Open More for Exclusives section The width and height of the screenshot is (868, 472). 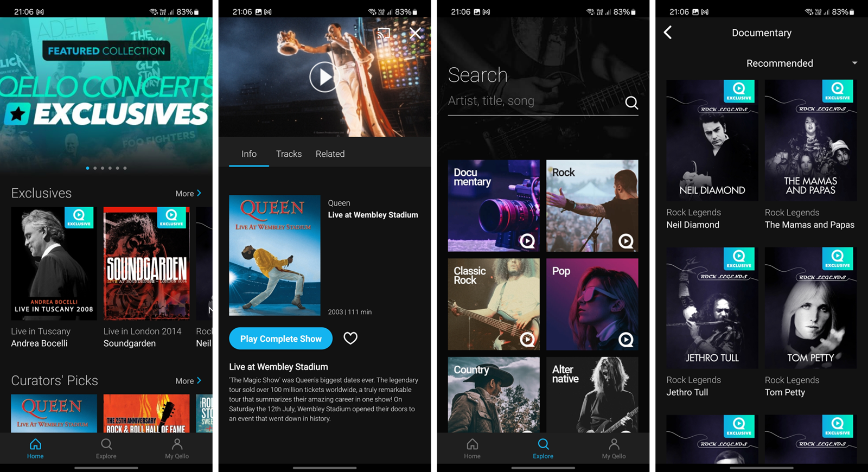188,193
